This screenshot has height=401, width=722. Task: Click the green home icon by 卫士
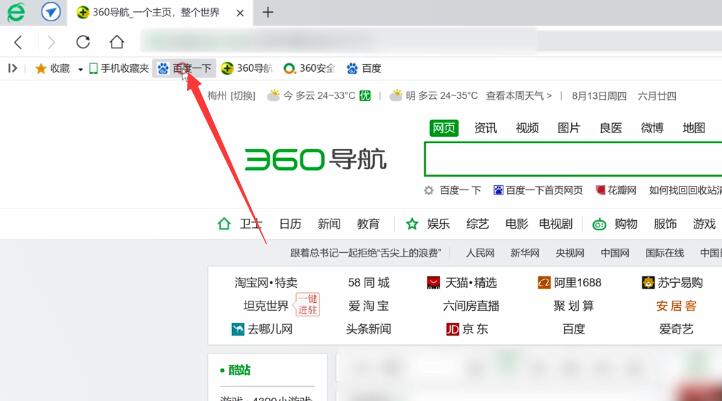click(x=224, y=224)
